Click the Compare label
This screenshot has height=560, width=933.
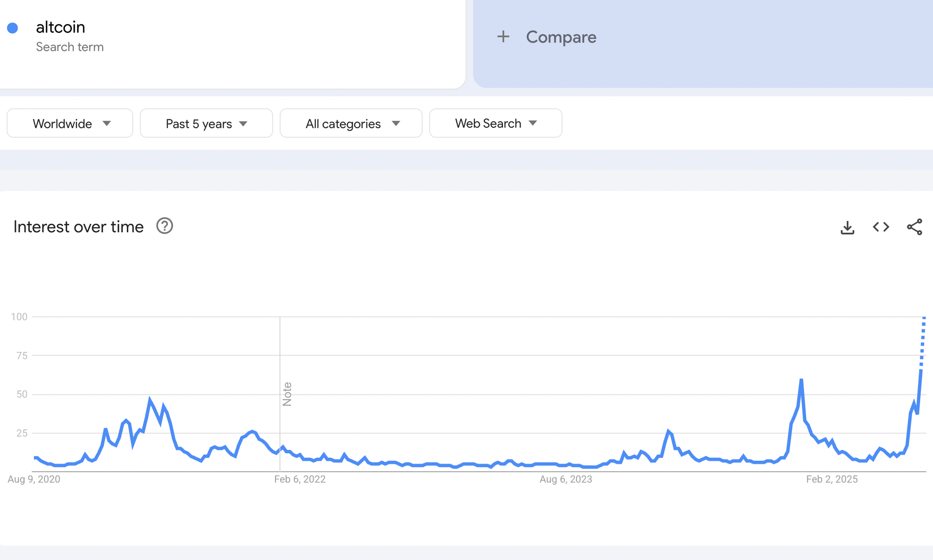tap(561, 37)
